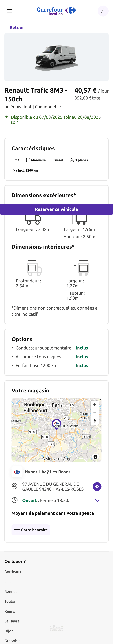Open Lille rental location link
This screenshot has width=113, height=644.
pos(8,582)
